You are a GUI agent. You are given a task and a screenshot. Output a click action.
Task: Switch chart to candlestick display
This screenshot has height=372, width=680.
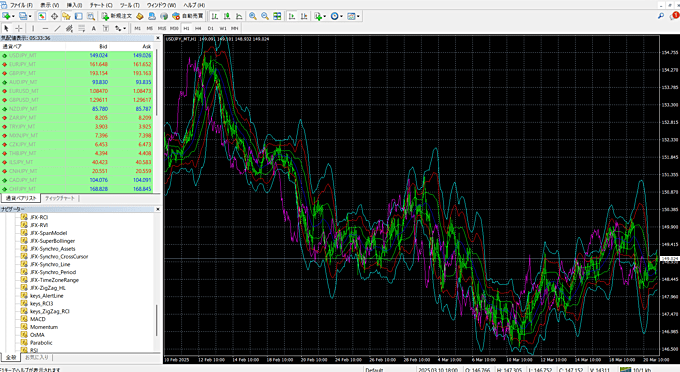(227, 16)
